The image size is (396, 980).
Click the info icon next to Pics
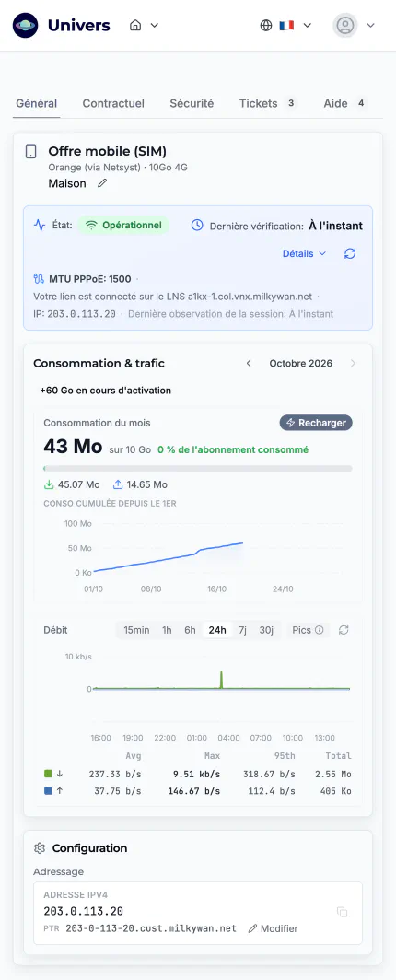320,630
